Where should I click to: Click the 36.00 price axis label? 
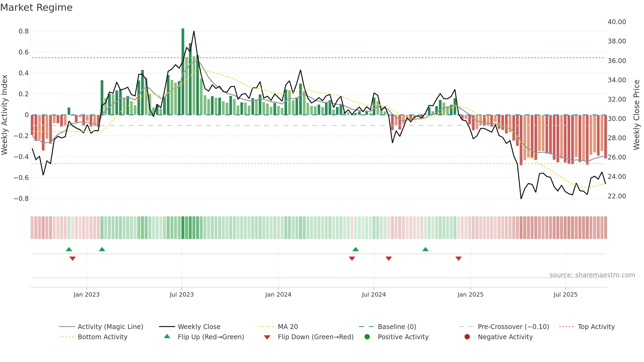coord(617,61)
